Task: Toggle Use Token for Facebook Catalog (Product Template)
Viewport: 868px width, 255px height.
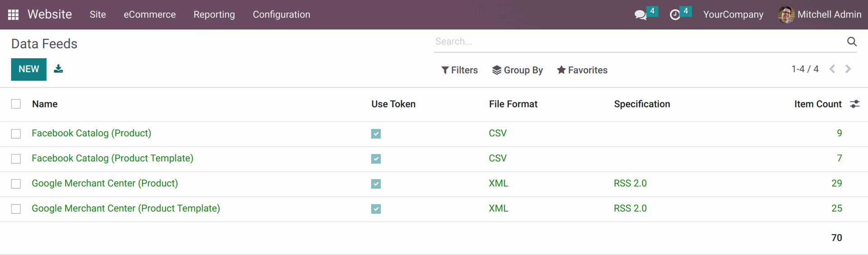Action: [376, 159]
